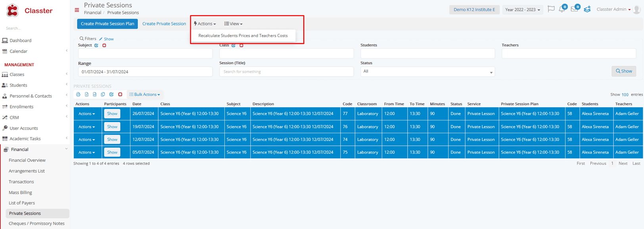Open the Classter Admin user menu
Viewport: 644px width, 229px height.
click(x=613, y=9)
